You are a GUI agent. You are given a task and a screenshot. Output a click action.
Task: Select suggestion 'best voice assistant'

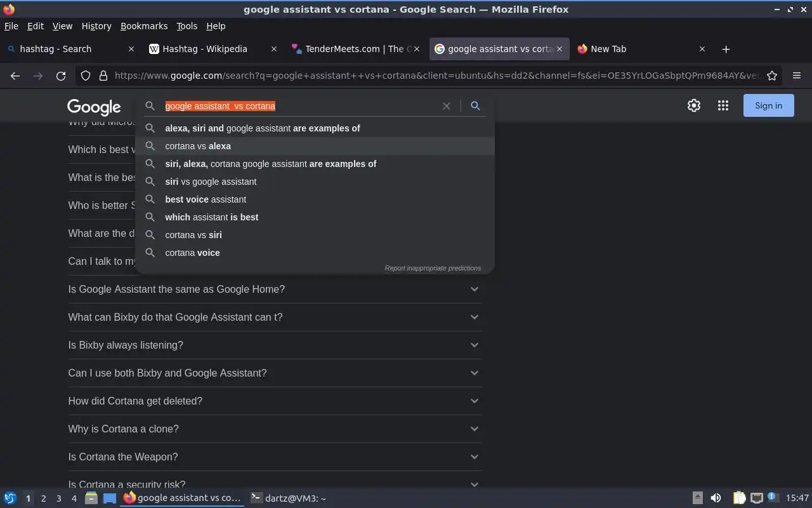[315, 199]
